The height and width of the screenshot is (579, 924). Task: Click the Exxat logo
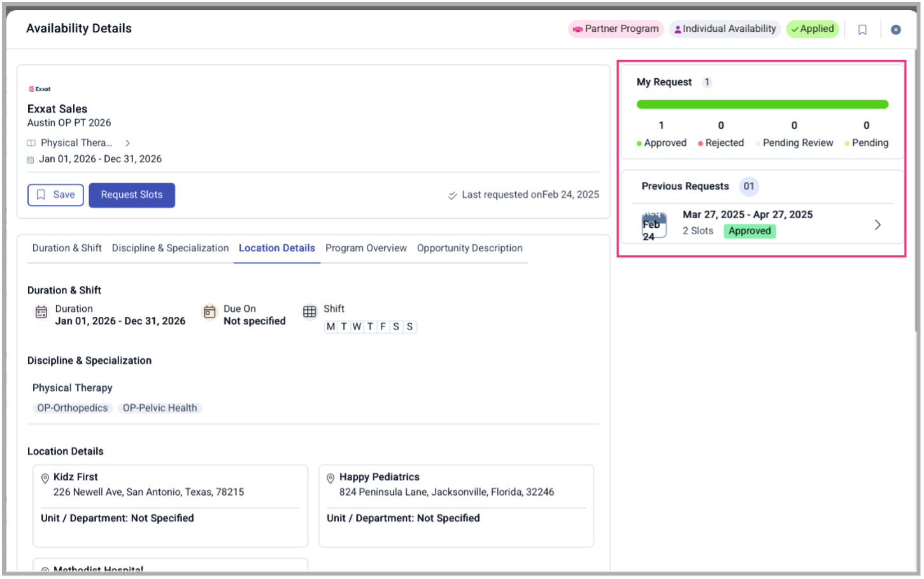39,89
